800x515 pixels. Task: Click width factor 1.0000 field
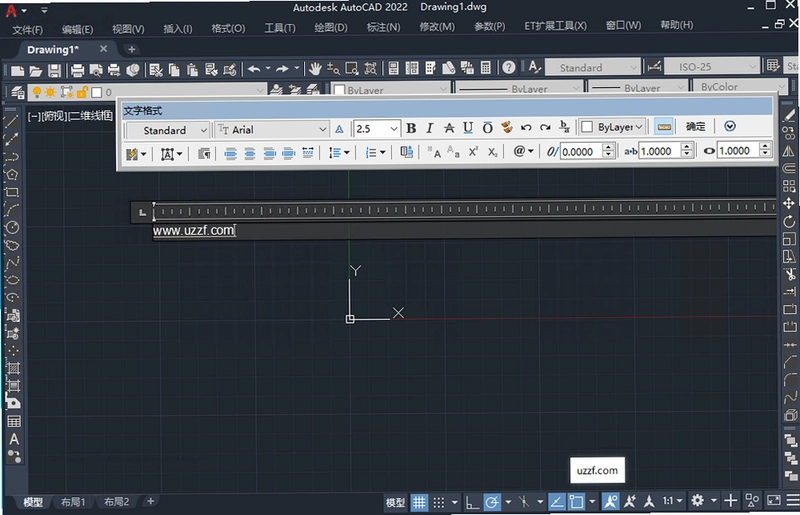point(737,151)
